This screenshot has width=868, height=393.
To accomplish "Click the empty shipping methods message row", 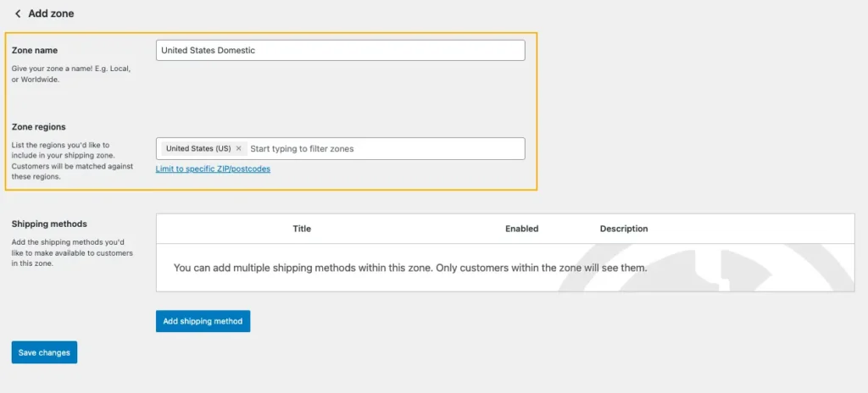I will (x=410, y=268).
